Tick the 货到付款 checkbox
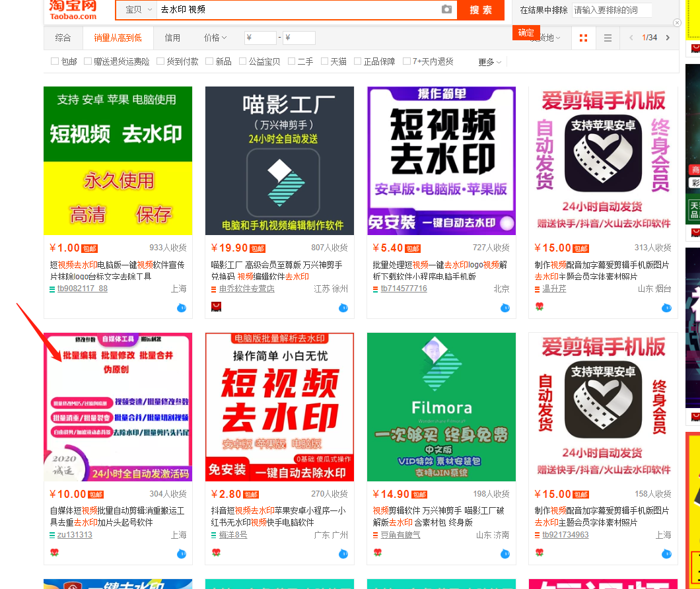This screenshot has height=589, width=700. tap(160, 61)
